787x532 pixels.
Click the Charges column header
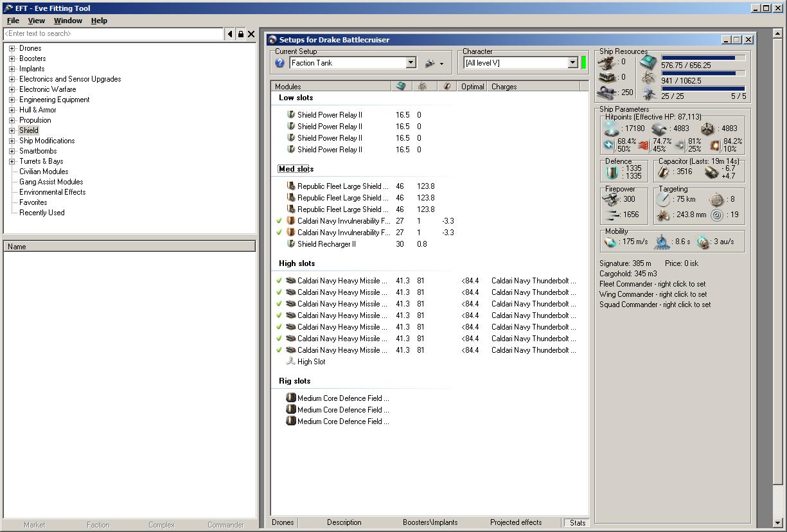(x=533, y=86)
